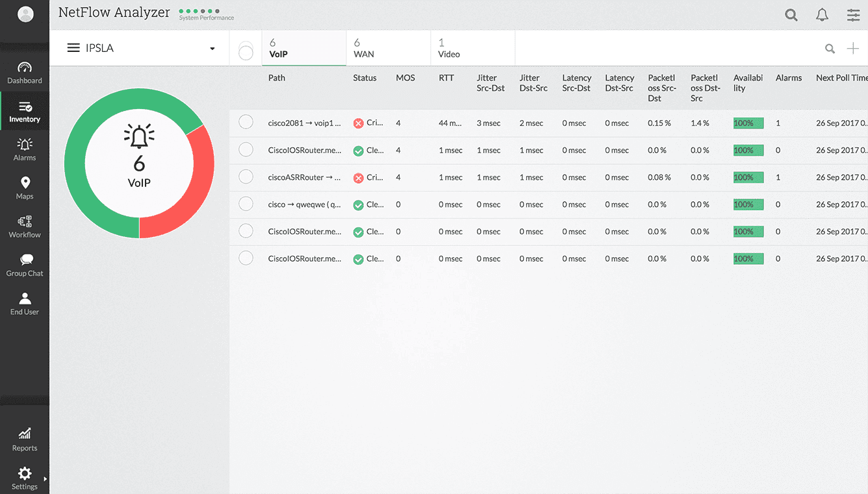Open the global search magnifier in header
The image size is (868, 494).
coord(791,15)
